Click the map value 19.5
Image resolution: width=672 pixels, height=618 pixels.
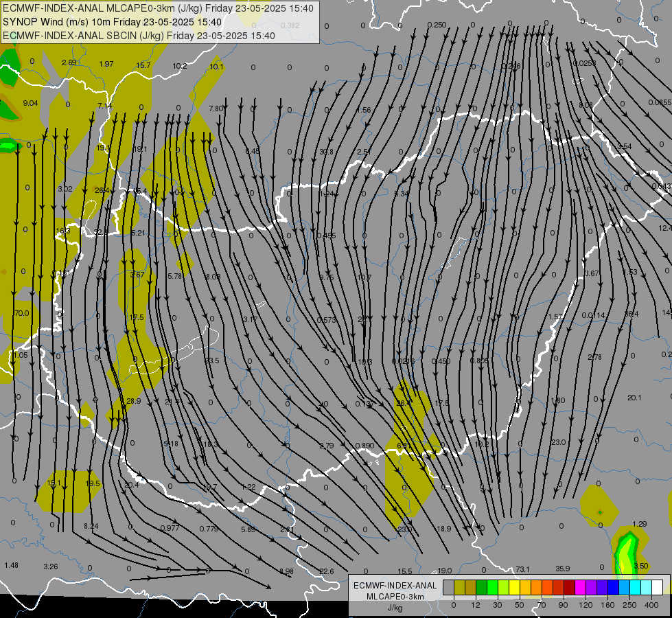pyautogui.click(x=93, y=484)
